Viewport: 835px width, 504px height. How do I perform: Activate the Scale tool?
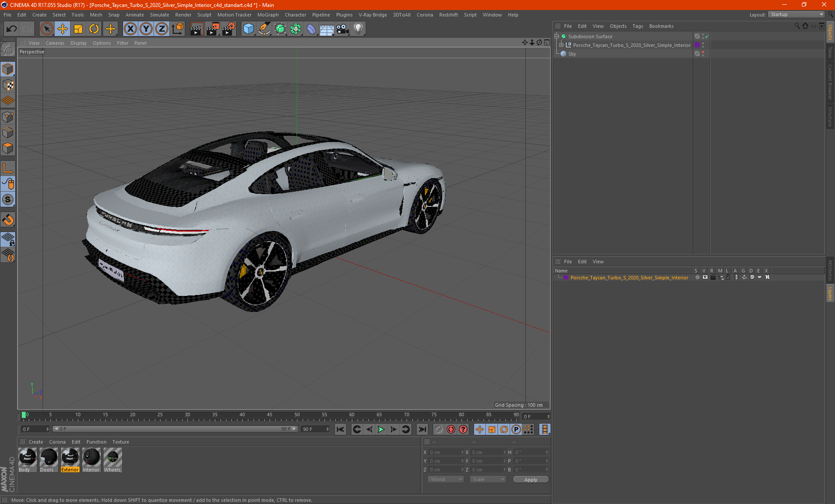[x=78, y=29]
